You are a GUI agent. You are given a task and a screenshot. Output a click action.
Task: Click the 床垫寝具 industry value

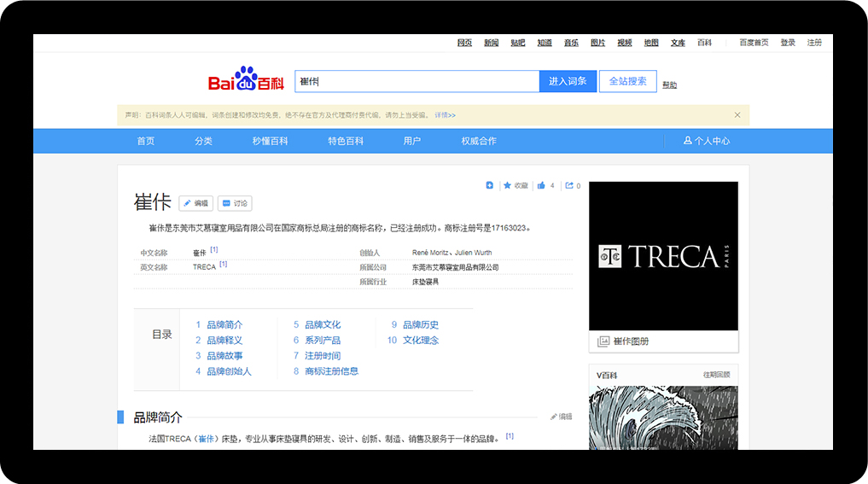(425, 282)
